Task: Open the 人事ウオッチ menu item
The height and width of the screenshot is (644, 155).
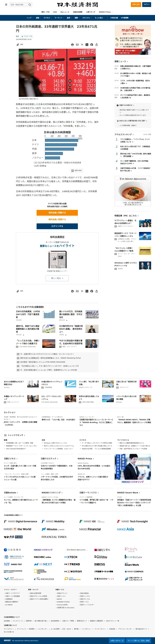Action: [x=91, y=12]
